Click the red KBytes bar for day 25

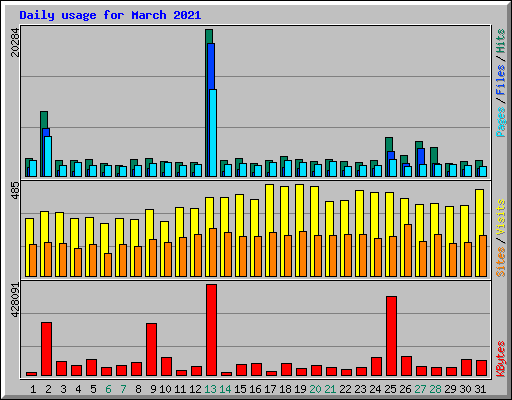[x=391, y=336]
